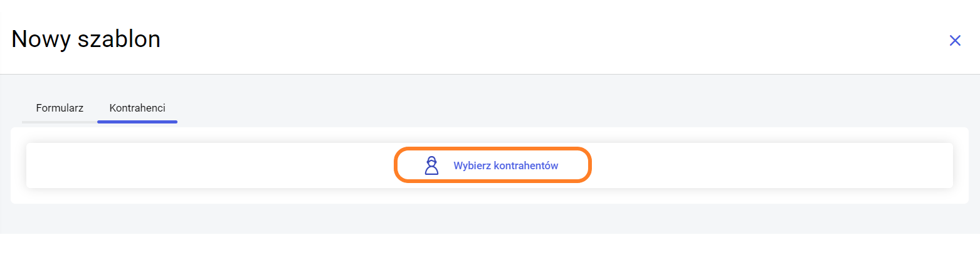Click the Kontrahenci tab label

pyautogui.click(x=137, y=108)
